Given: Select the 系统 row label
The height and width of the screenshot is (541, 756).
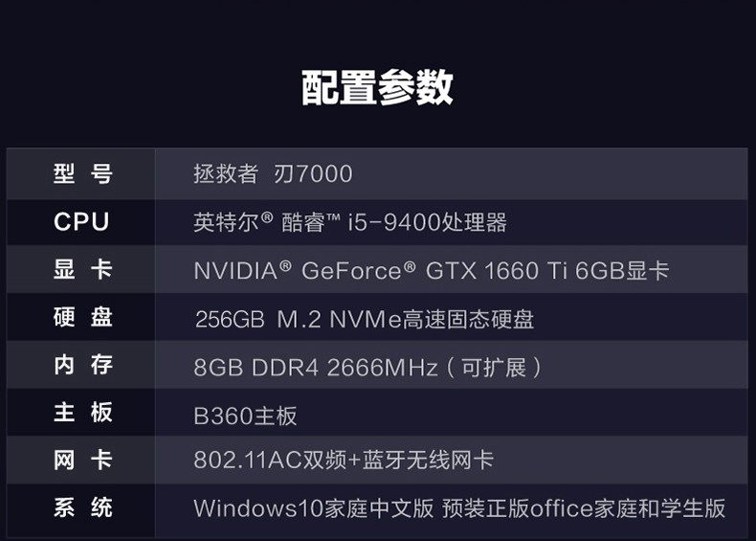Looking at the screenshot, I should point(83,507).
